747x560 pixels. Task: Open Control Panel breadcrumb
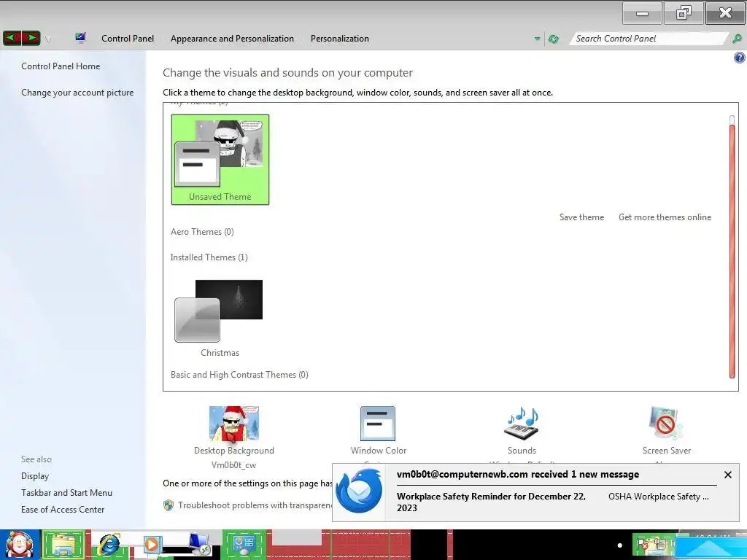pos(128,39)
